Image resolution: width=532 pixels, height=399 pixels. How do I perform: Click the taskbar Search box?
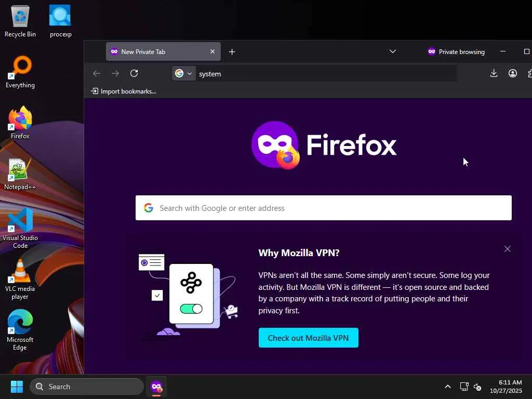(87, 387)
